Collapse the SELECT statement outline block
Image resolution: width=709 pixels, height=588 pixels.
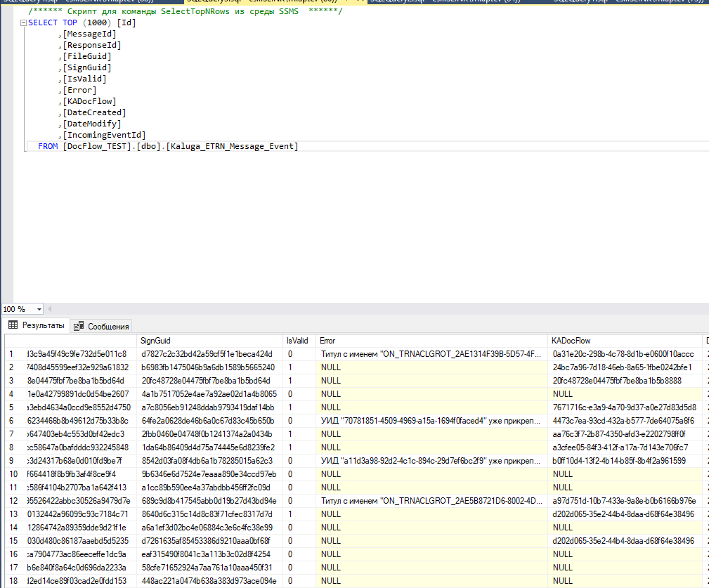(x=23, y=23)
